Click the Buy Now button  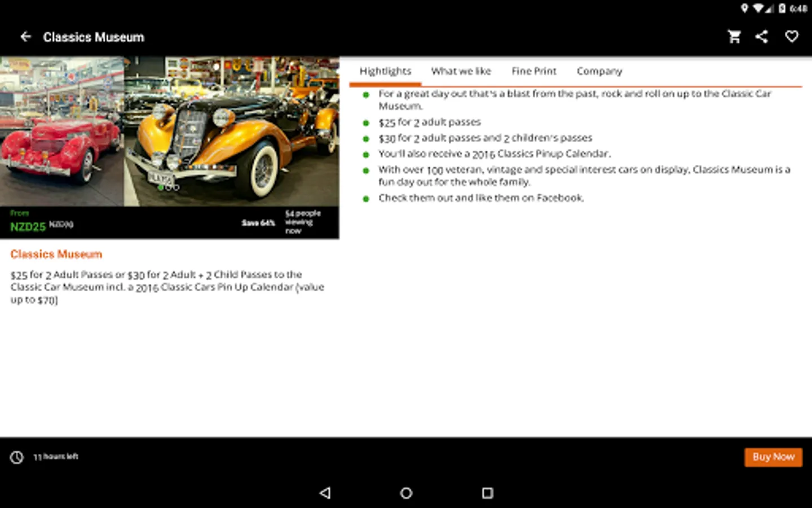[x=773, y=457]
